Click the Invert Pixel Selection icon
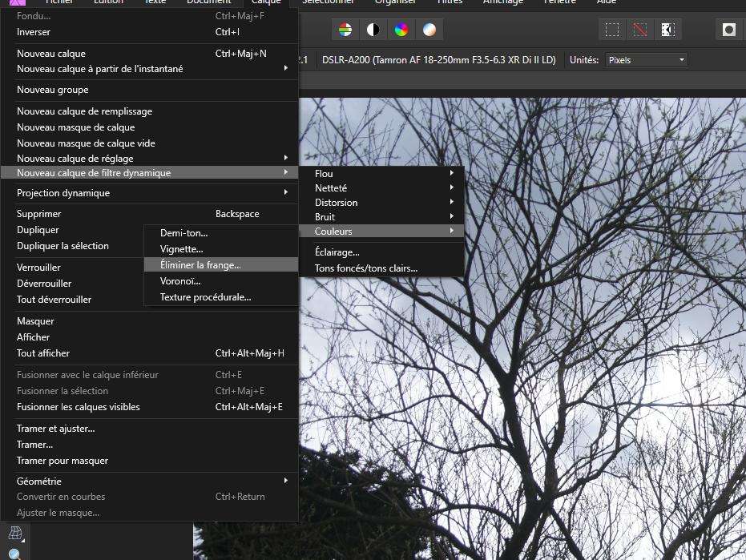This screenshot has width=746, height=560. (x=668, y=30)
